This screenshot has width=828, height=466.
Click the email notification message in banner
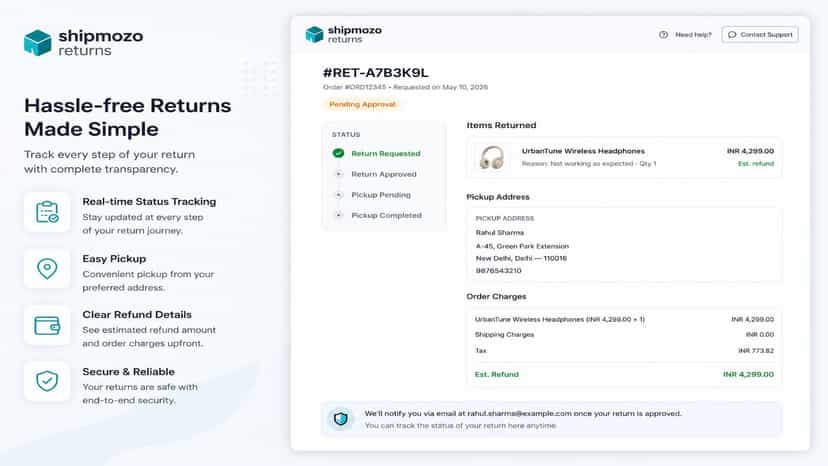pyautogui.click(x=523, y=414)
